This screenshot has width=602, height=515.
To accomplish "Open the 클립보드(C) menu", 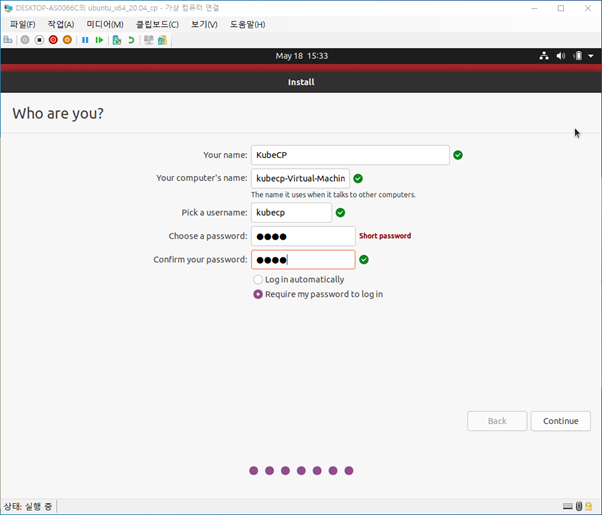I will 157,25.
